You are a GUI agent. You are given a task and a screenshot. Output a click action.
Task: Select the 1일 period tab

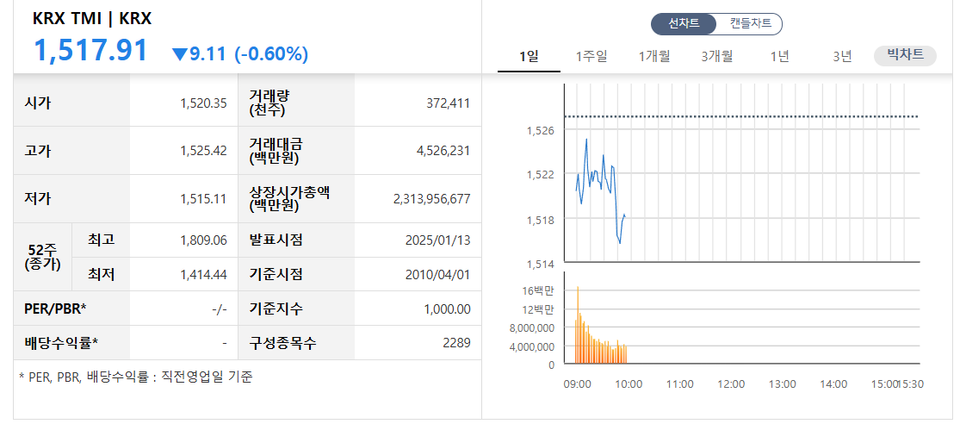[529, 57]
